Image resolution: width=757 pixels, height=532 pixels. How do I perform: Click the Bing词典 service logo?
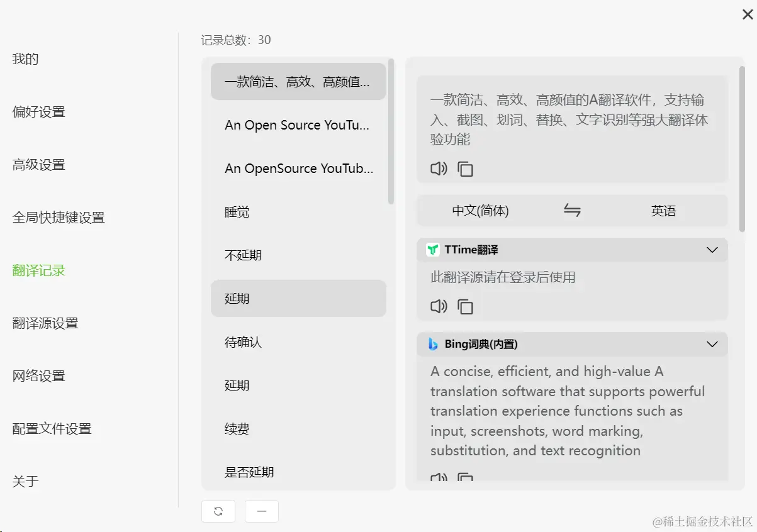pos(433,344)
